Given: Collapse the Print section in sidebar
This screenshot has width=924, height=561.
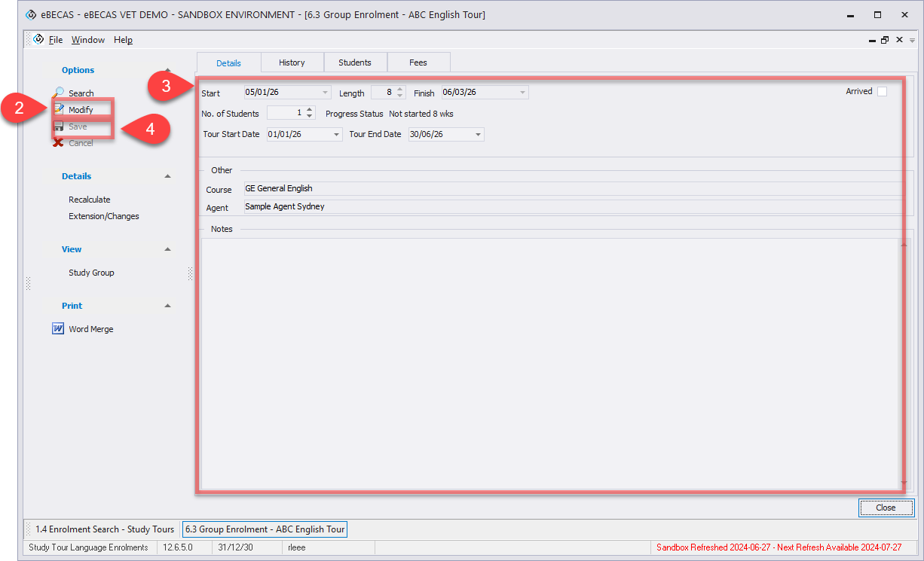Looking at the screenshot, I should coord(167,306).
